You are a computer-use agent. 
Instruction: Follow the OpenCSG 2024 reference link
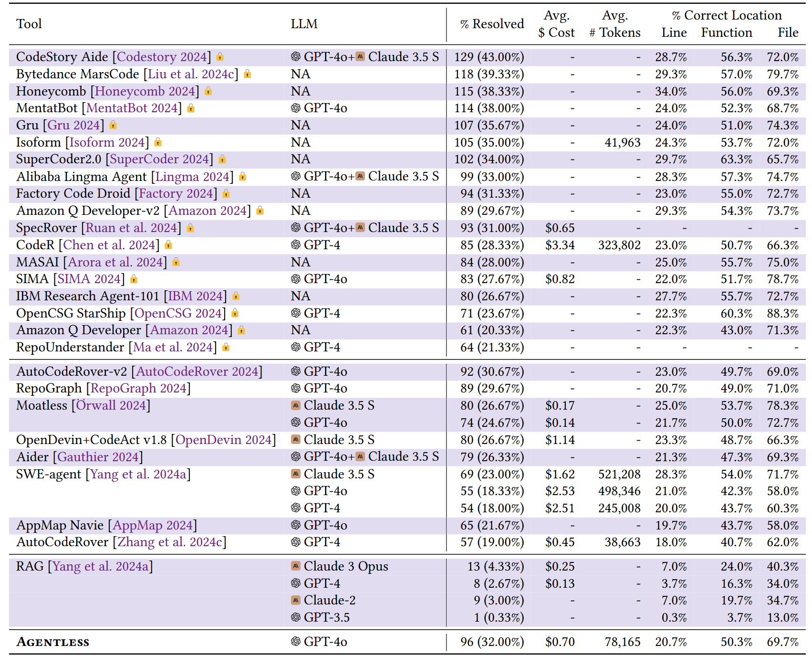[x=178, y=313]
